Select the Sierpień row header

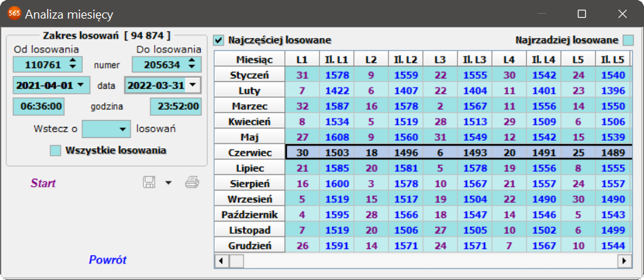tap(249, 184)
